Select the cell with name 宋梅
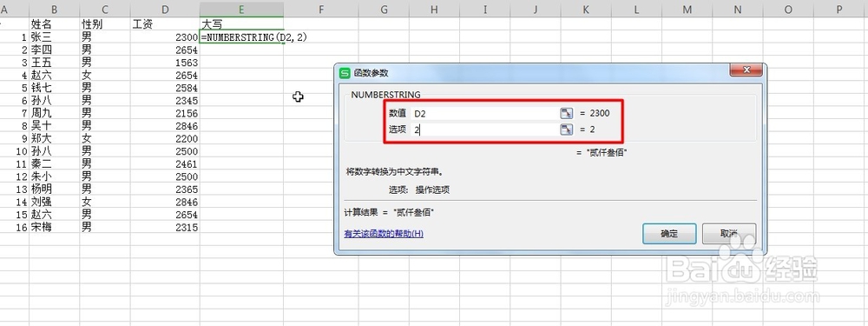Viewport: 868px width, 326px height. point(54,227)
